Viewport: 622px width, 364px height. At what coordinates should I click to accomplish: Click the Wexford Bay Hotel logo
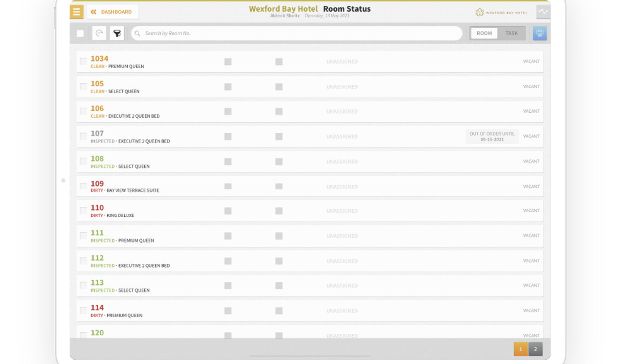(x=501, y=12)
